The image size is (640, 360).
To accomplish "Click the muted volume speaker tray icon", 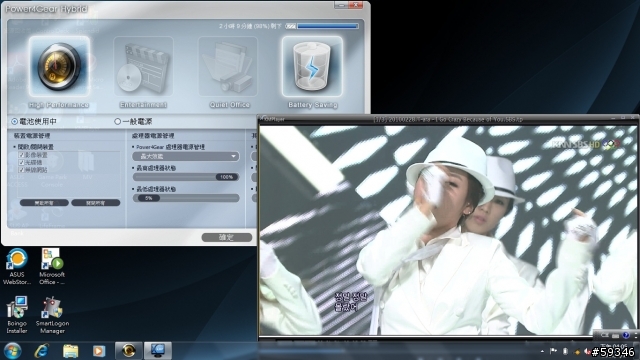I will coord(587,351).
